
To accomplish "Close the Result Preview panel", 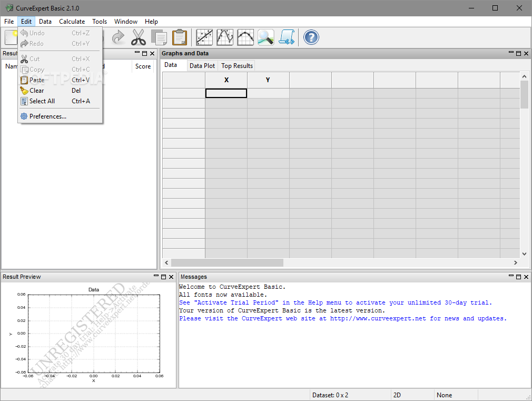I will (171, 277).
